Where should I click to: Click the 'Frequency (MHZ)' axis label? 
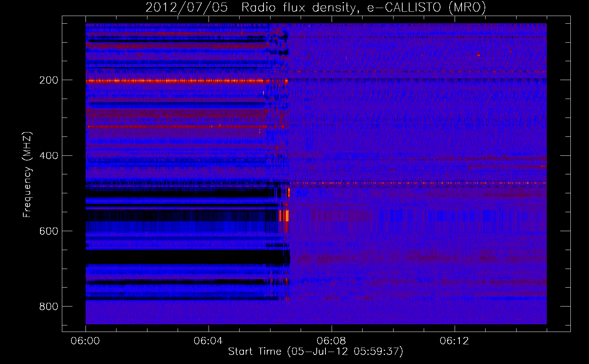(x=27, y=175)
